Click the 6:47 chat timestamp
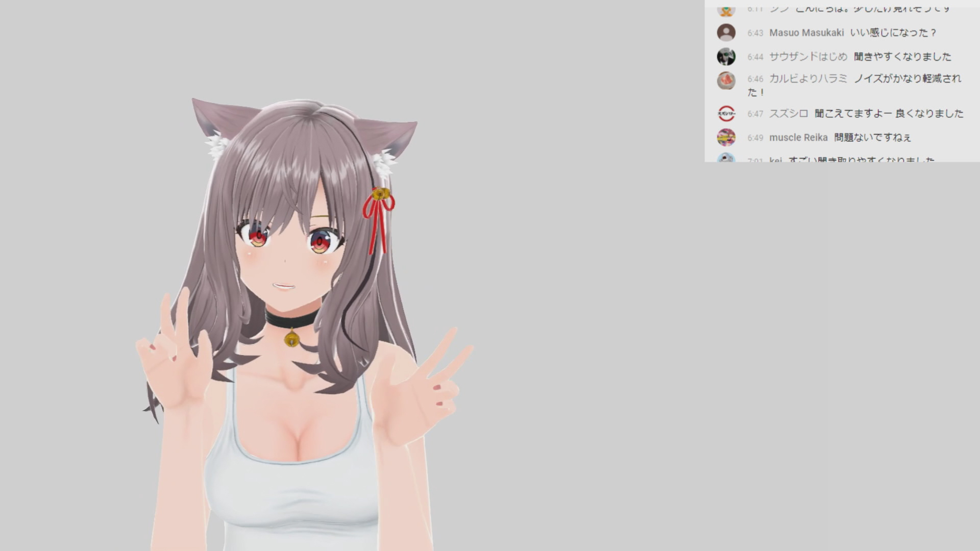Image resolution: width=980 pixels, height=551 pixels. point(755,114)
